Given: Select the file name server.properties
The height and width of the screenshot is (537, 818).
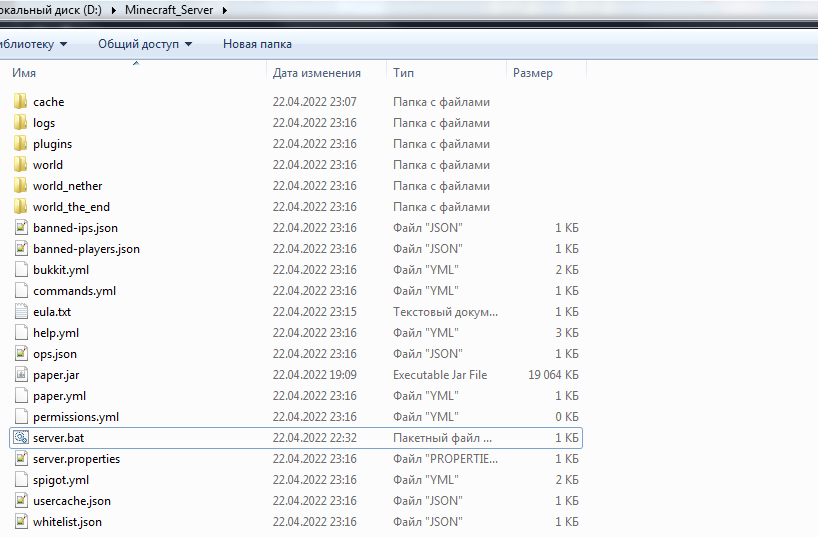Looking at the screenshot, I should [77, 459].
